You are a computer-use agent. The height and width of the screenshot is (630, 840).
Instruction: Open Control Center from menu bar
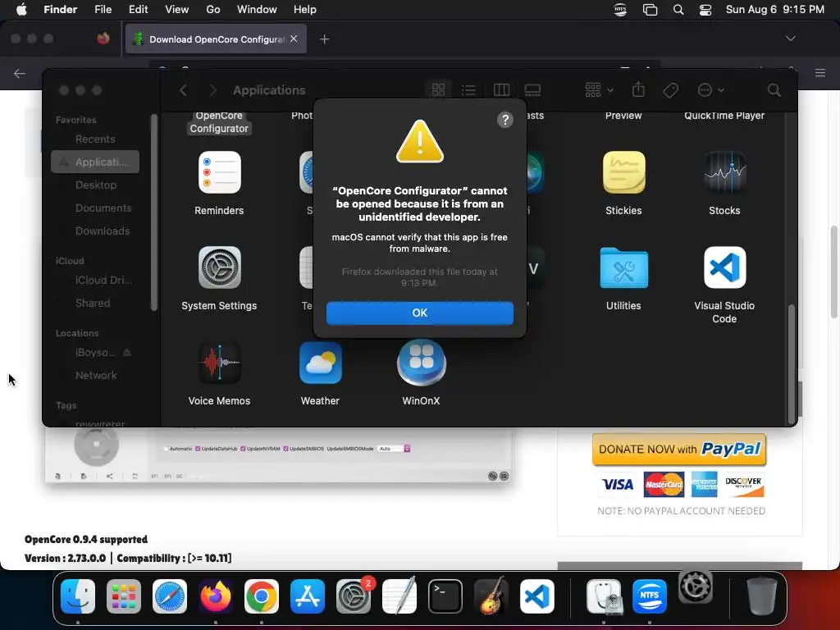tap(705, 10)
